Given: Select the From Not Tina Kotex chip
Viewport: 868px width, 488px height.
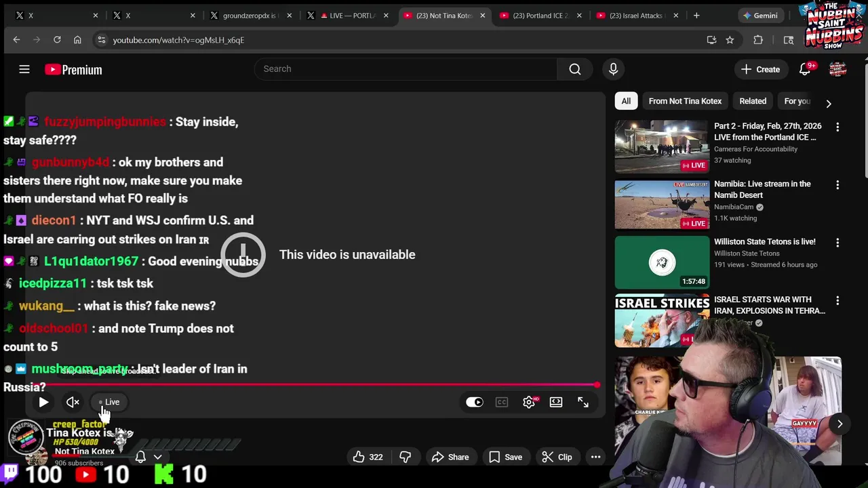Looking at the screenshot, I should [685, 101].
